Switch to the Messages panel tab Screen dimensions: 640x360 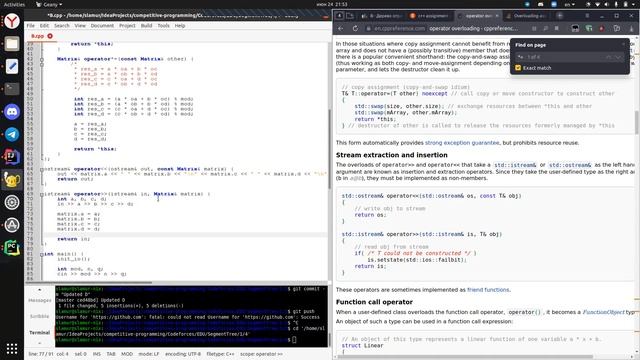[40, 300]
